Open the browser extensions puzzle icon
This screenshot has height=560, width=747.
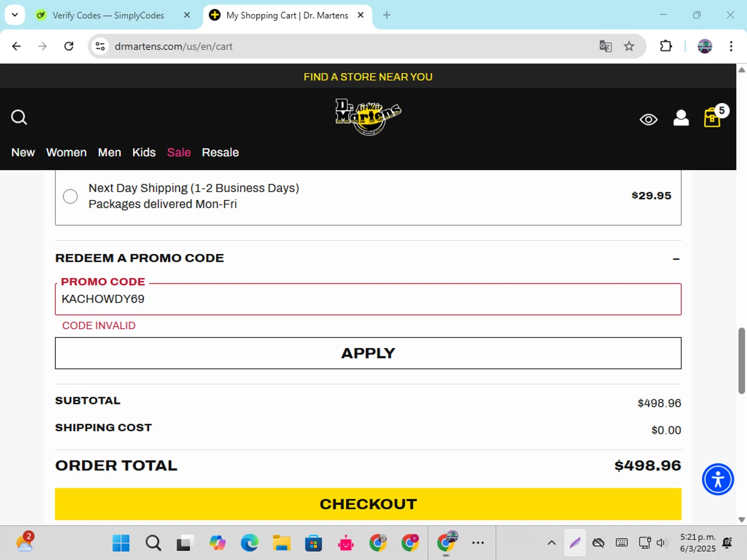pyautogui.click(x=666, y=46)
